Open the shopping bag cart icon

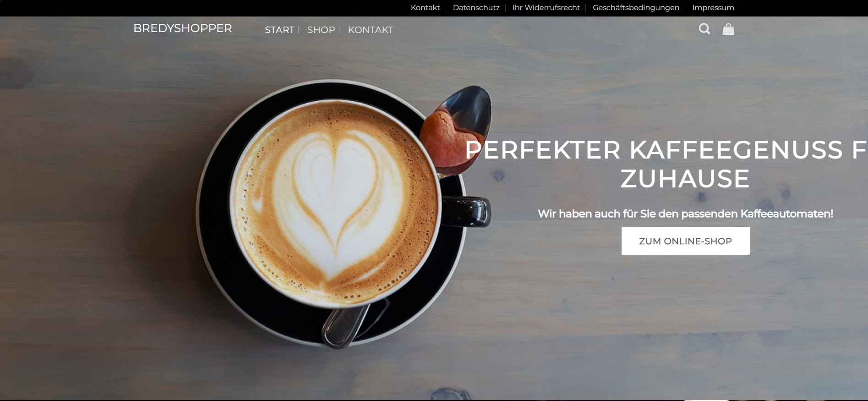pos(728,29)
